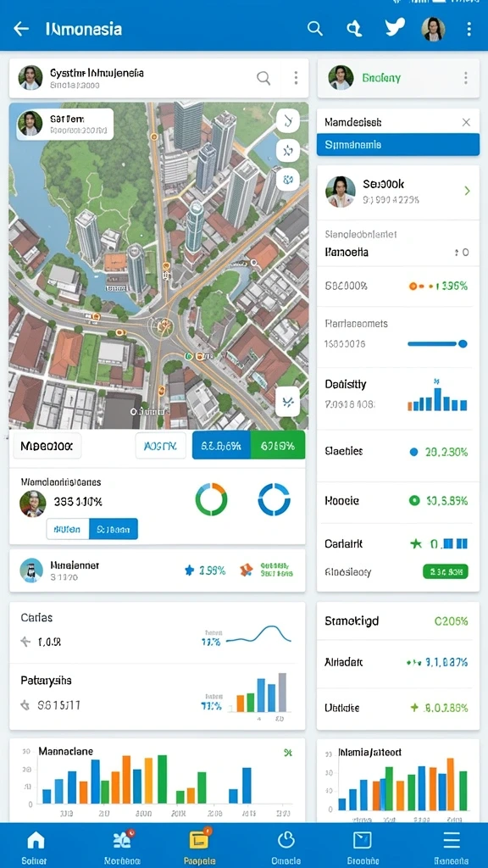Close the Mamdesisst panel with the X
The height and width of the screenshot is (868, 488).
point(467,122)
